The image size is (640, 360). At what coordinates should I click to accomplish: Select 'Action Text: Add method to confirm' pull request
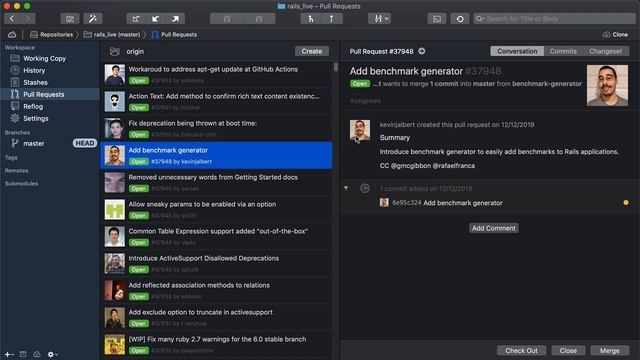(216, 101)
